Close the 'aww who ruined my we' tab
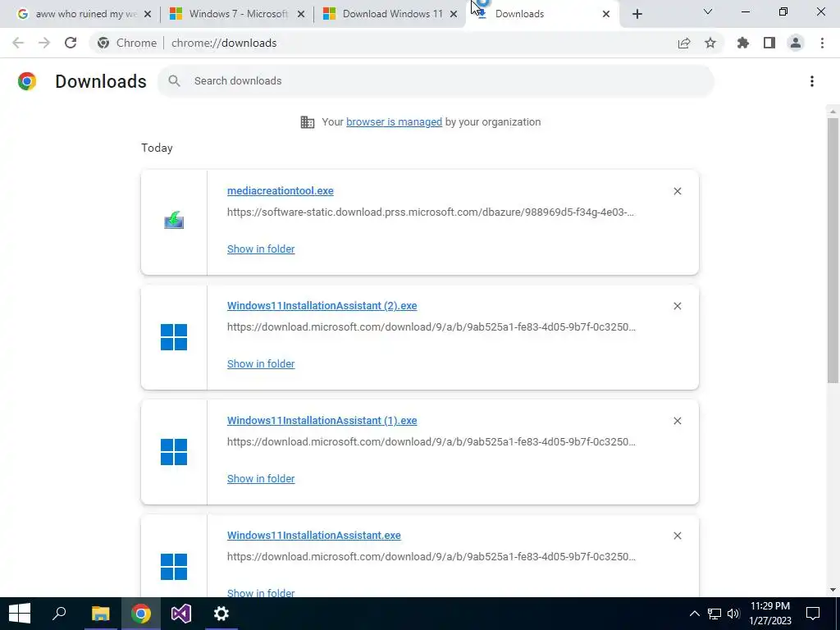Screen dimensions: 840x630 [x=148, y=14]
